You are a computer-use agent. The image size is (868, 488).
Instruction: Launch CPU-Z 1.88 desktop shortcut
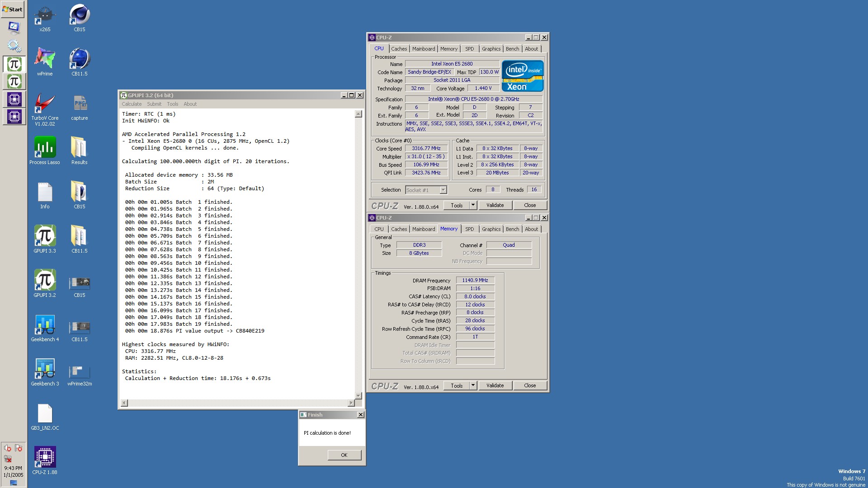point(45,460)
